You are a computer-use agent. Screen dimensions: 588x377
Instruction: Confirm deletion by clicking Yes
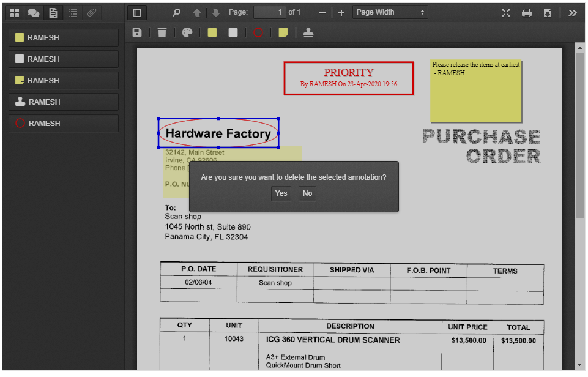[x=281, y=193]
